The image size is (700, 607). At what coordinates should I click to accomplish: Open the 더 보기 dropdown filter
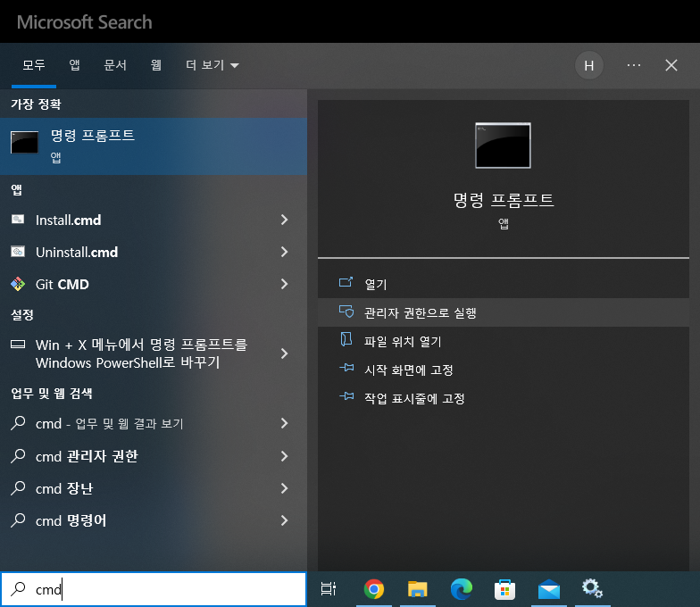click(212, 66)
